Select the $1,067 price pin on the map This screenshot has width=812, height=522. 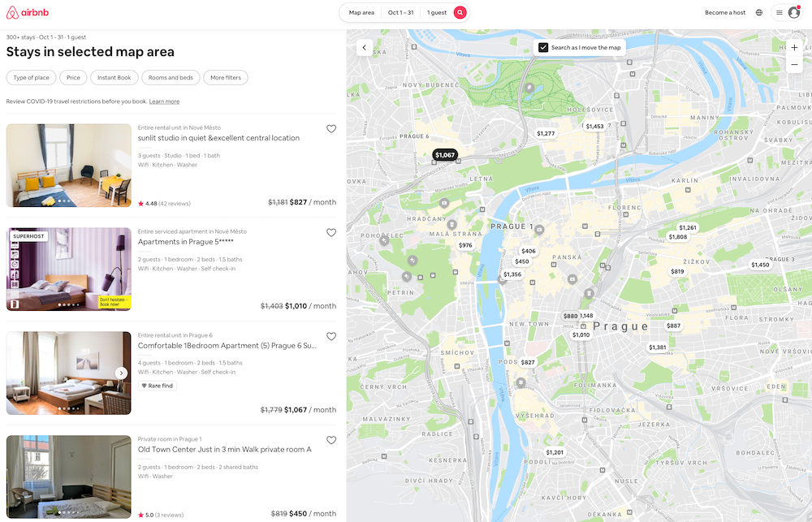pyautogui.click(x=443, y=153)
